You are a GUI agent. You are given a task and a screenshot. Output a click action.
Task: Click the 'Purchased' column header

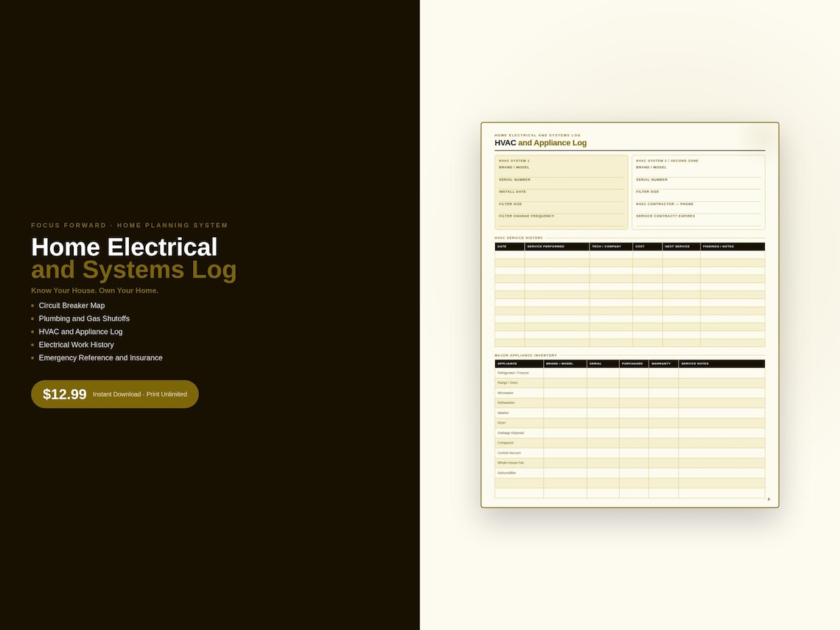[x=634, y=364]
